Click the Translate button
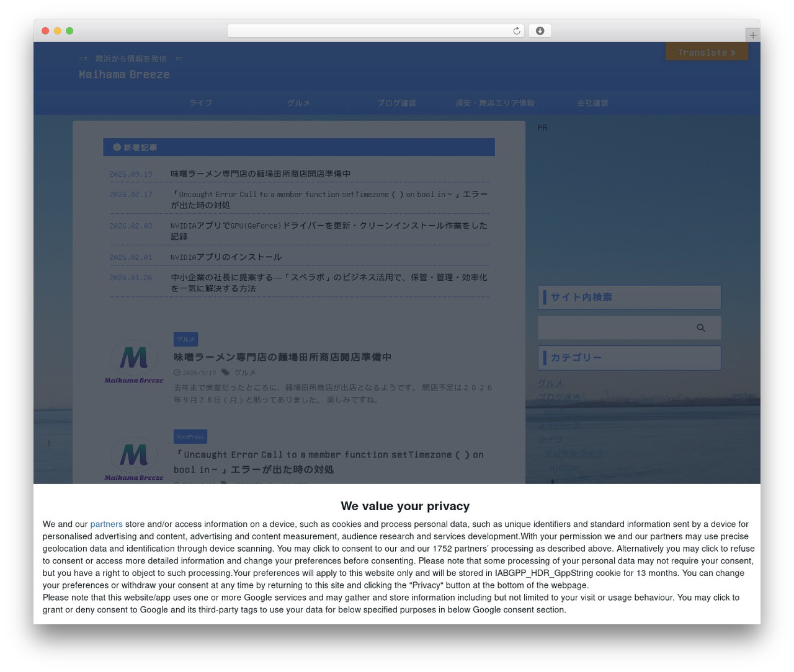Image resolution: width=794 pixels, height=672 pixels. [707, 53]
